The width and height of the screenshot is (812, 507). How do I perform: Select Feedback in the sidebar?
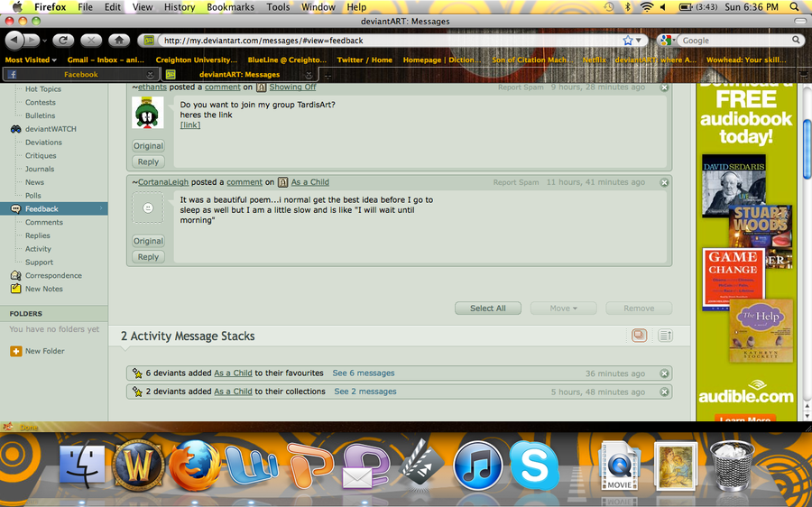pos(54,208)
